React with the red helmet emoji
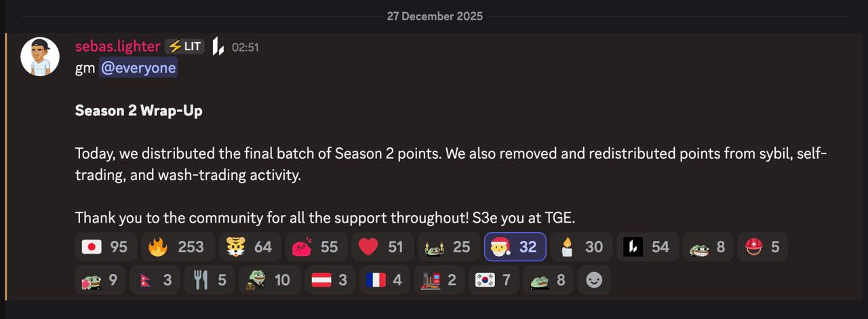The height and width of the screenshot is (319, 868). [762, 247]
